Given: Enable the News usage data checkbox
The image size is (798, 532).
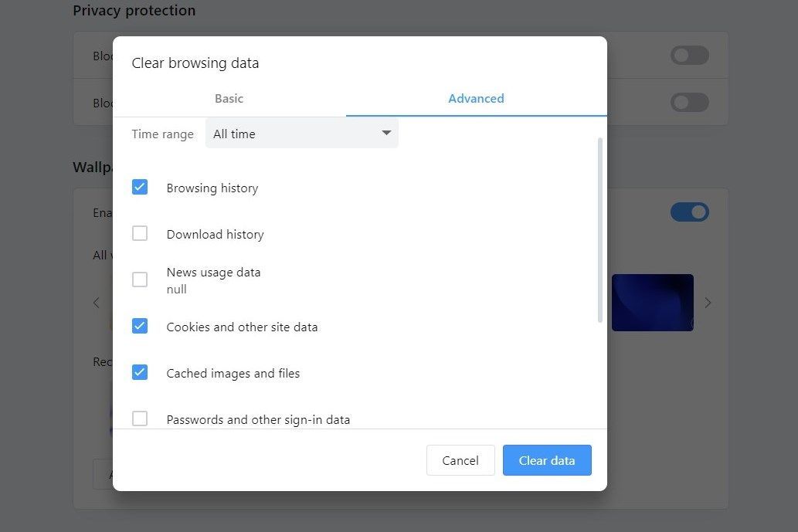Looking at the screenshot, I should tap(140, 280).
